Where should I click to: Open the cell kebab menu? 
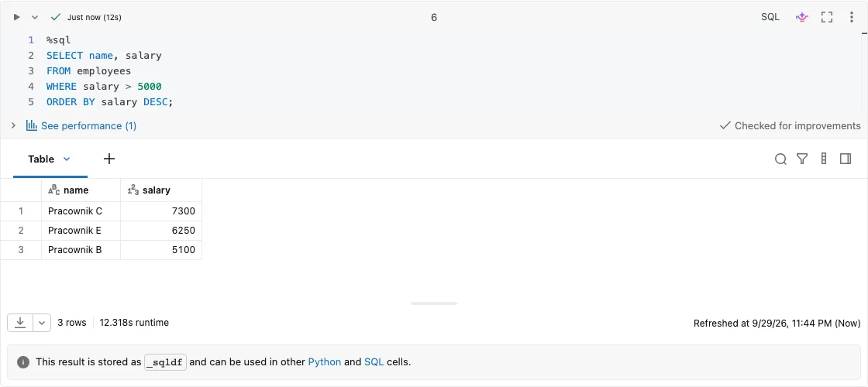click(x=852, y=17)
